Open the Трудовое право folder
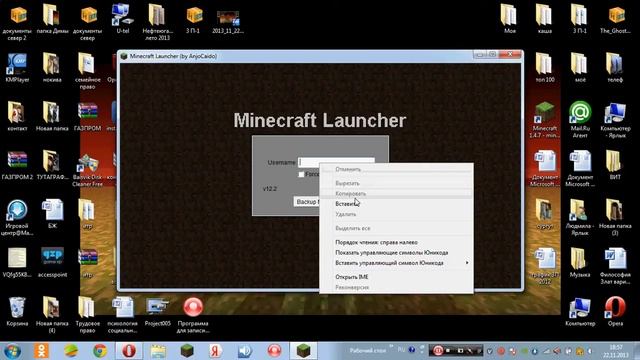 [87, 315]
